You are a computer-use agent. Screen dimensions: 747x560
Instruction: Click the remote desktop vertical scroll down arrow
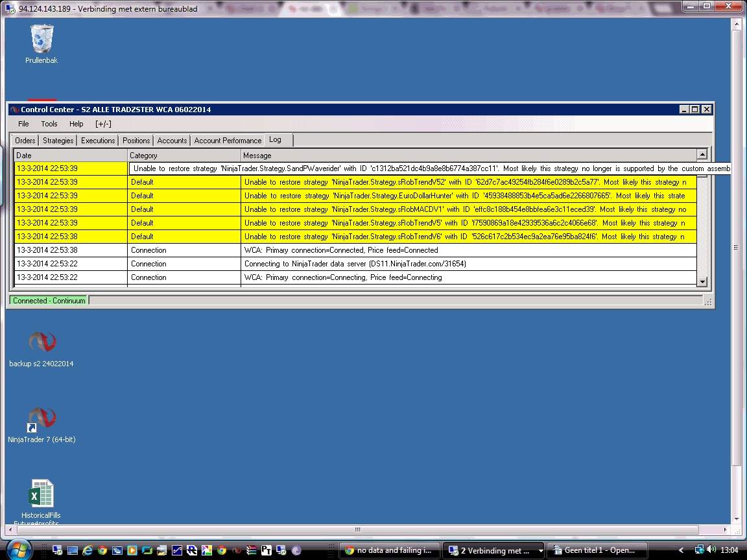(x=736, y=519)
